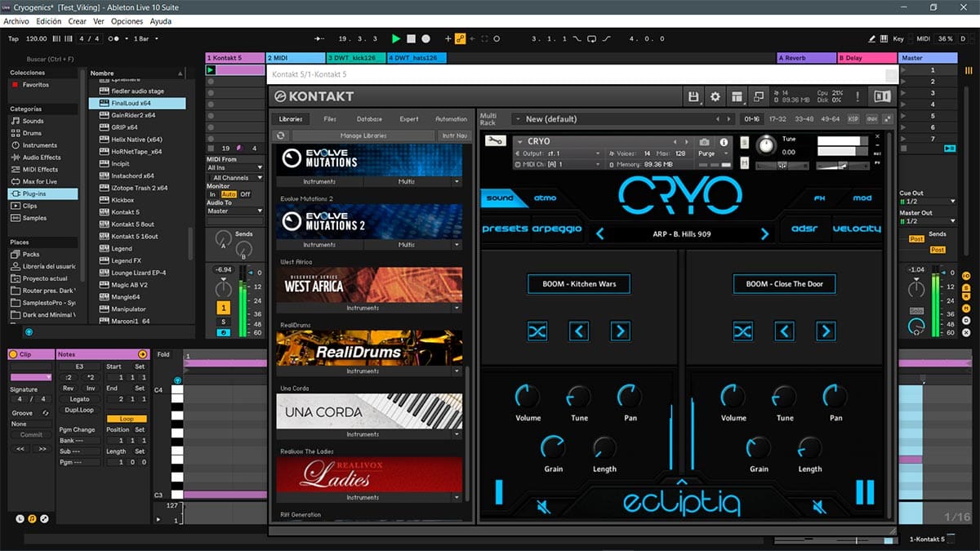Click the Manage Libraries button
The image size is (980, 551).
pyautogui.click(x=363, y=136)
